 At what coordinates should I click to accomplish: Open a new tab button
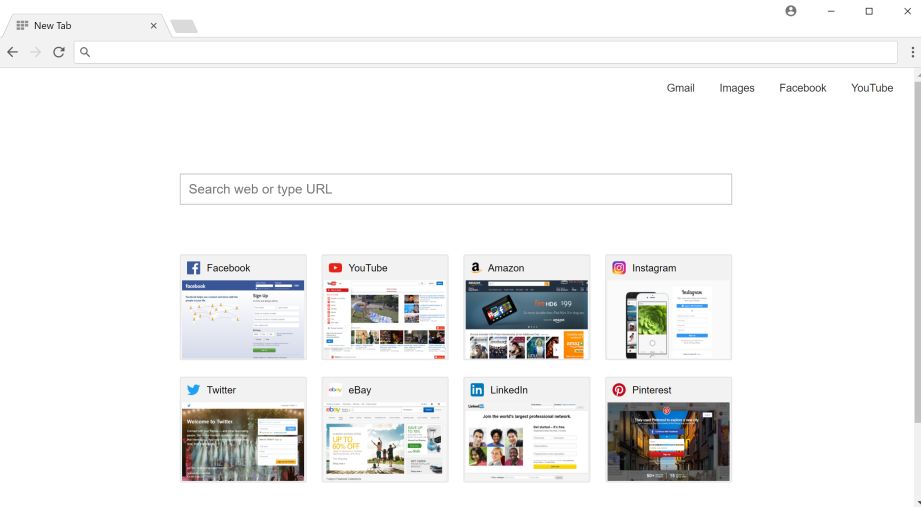[184, 26]
